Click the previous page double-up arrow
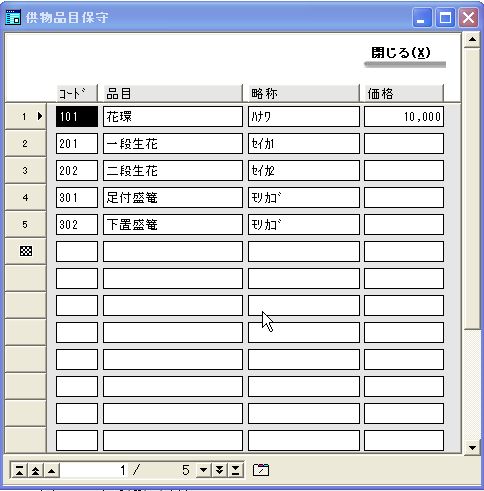 point(36,471)
